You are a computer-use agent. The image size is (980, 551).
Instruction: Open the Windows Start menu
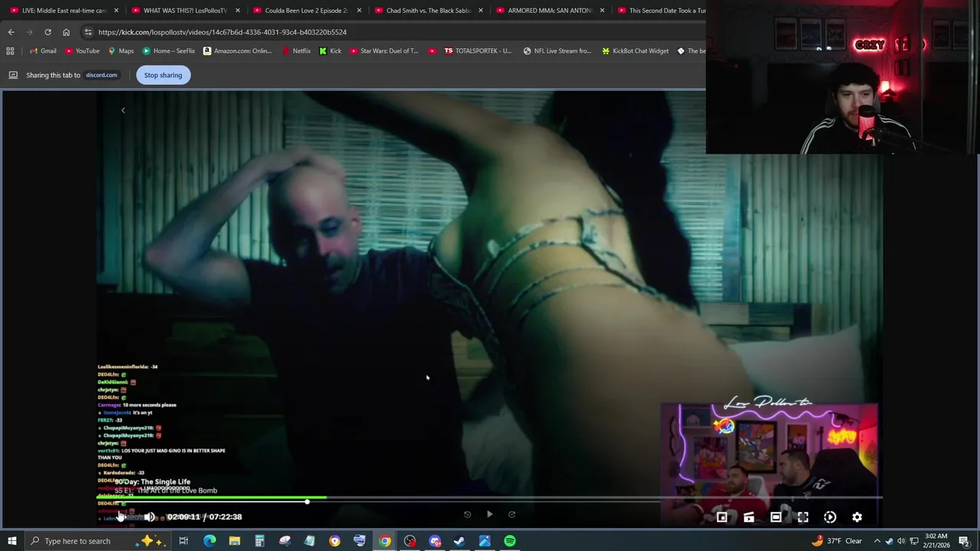click(x=11, y=541)
